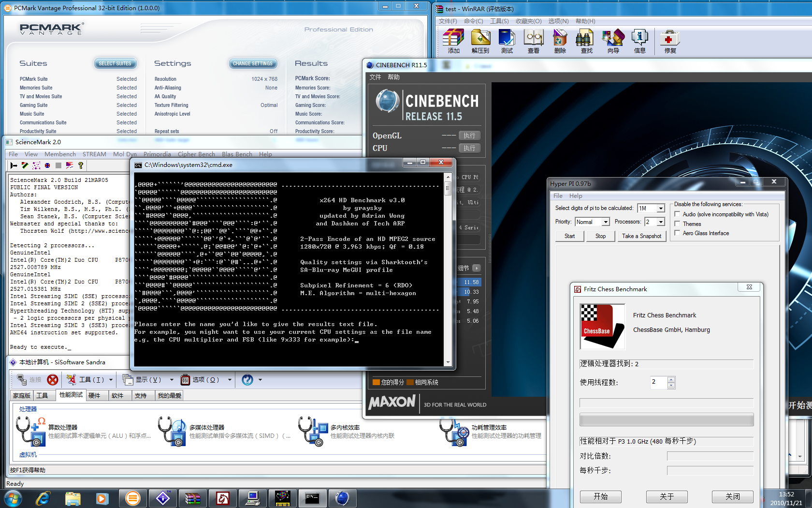Open Internet Explorer from the taskbar

tap(43, 498)
